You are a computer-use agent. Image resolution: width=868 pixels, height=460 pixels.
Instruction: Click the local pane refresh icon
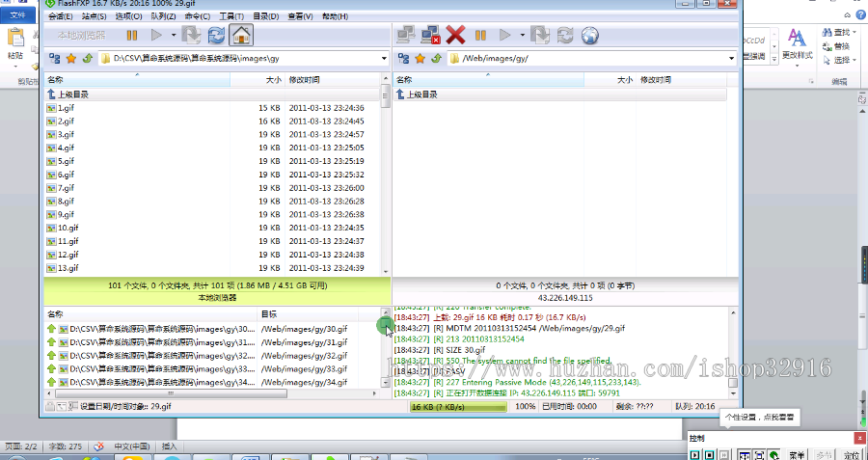click(x=216, y=36)
